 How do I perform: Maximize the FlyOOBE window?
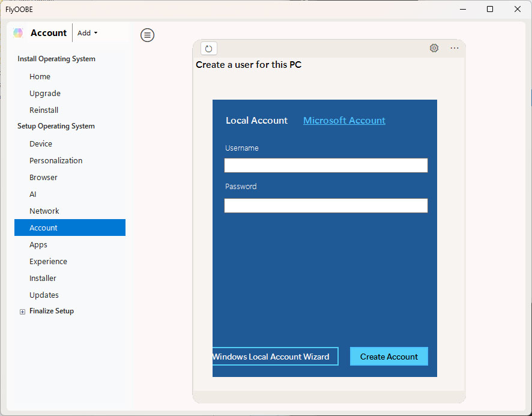pos(490,9)
